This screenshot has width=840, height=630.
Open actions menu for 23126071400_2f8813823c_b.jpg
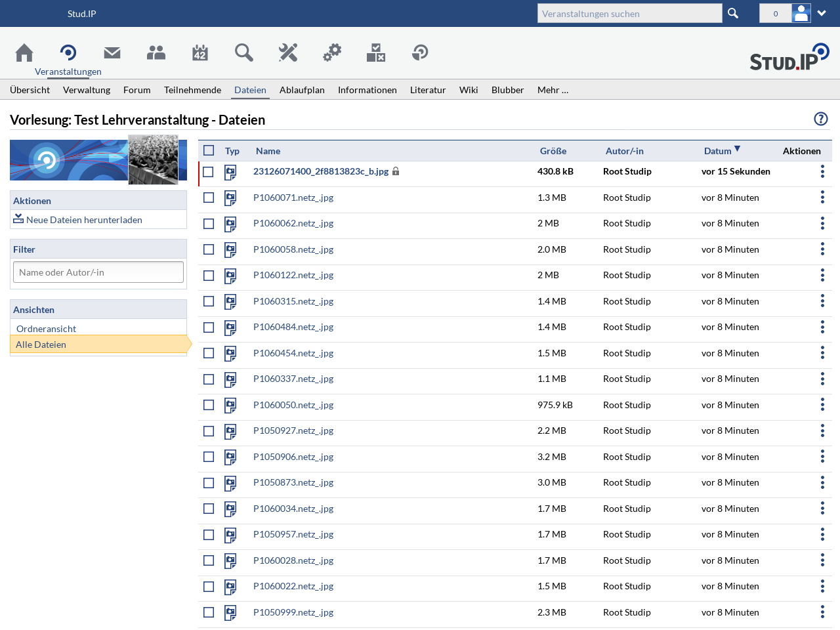tap(822, 171)
